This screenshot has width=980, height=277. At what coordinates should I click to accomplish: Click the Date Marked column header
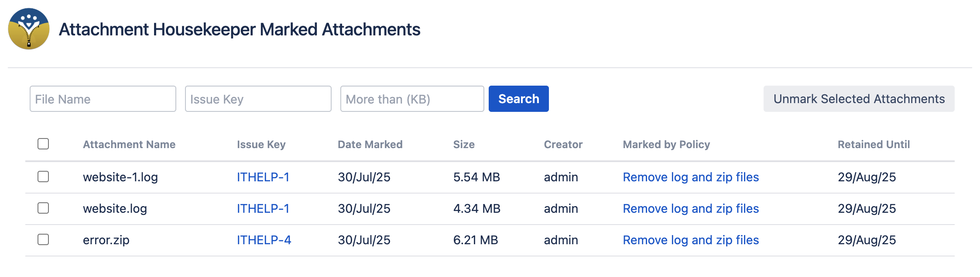click(370, 145)
